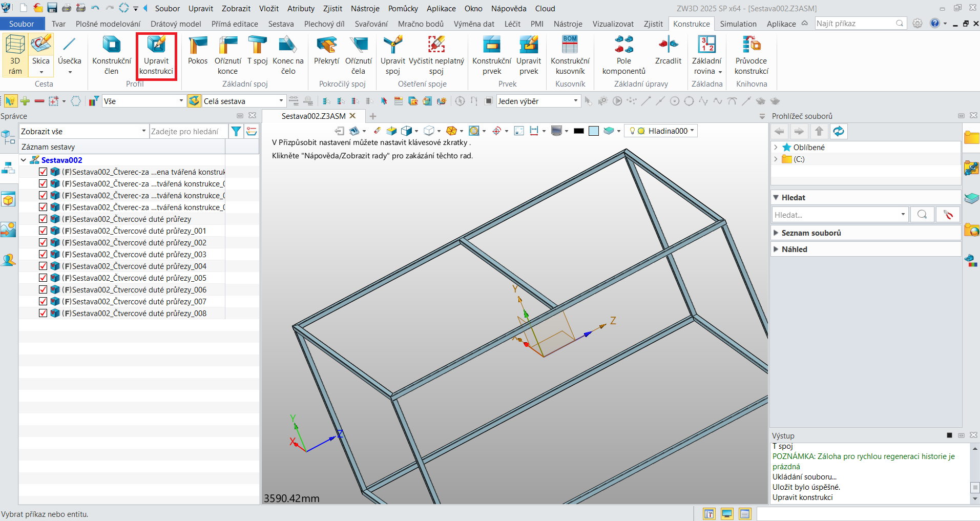Apply the Pokos miter joint tool
The image size is (980, 521).
(198, 51)
